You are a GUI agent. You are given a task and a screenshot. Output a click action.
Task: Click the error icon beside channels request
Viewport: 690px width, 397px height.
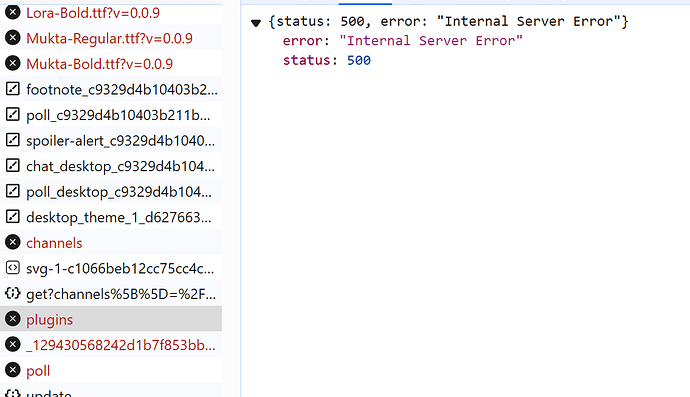pyautogui.click(x=13, y=242)
